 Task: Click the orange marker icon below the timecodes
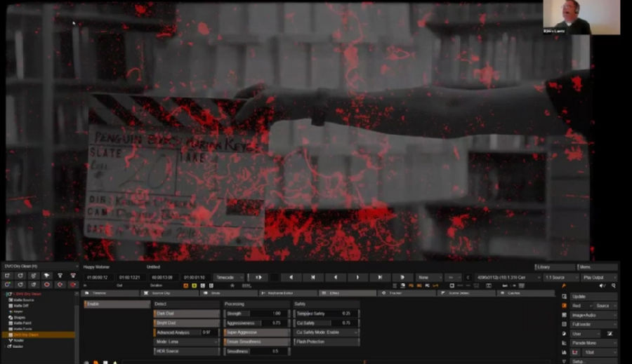186,286
